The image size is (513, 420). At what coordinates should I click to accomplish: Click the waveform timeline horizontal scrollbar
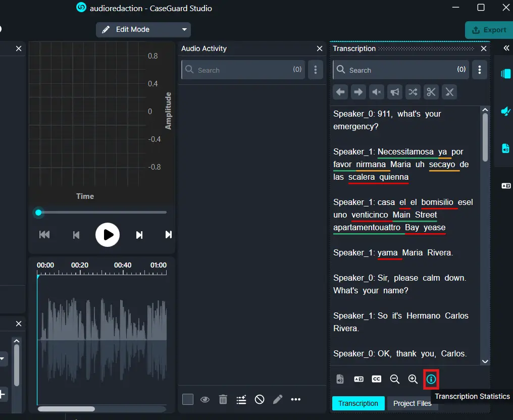point(66,409)
